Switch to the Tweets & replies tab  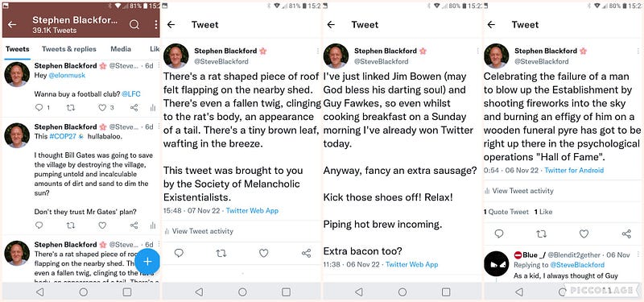point(69,49)
